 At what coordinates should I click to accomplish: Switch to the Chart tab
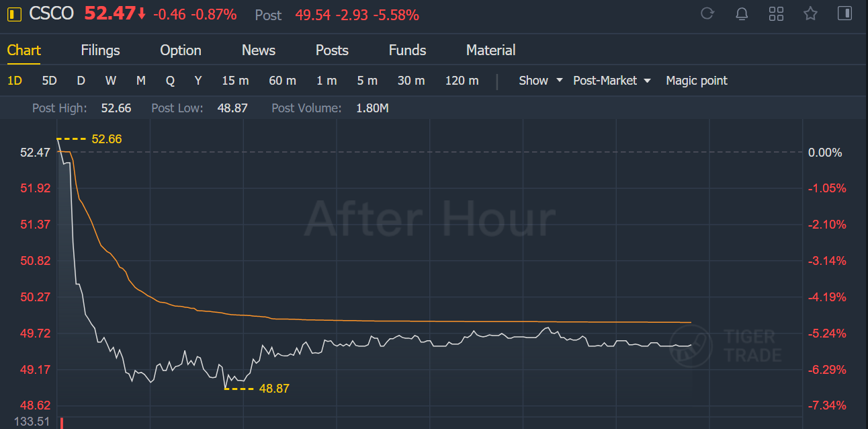coord(24,50)
